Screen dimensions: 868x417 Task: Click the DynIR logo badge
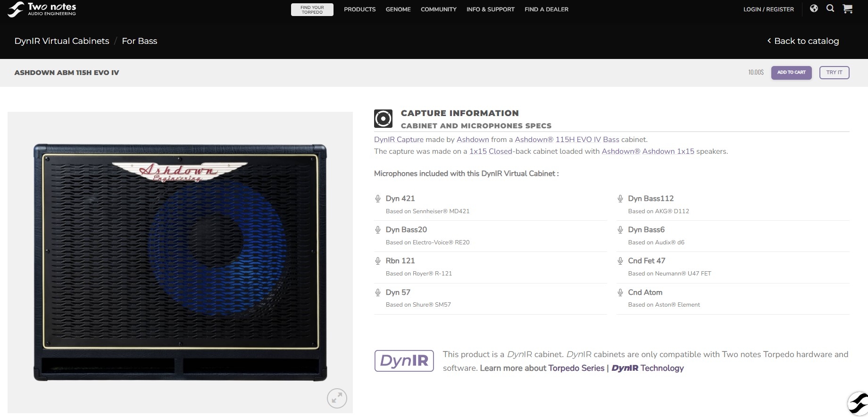tap(404, 360)
